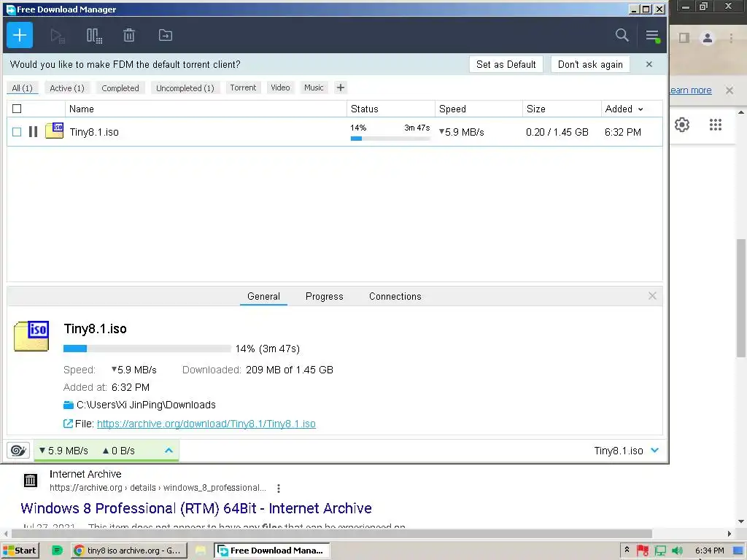Select the Uncompleted (1) filter tab
747x560 pixels.
click(x=185, y=88)
